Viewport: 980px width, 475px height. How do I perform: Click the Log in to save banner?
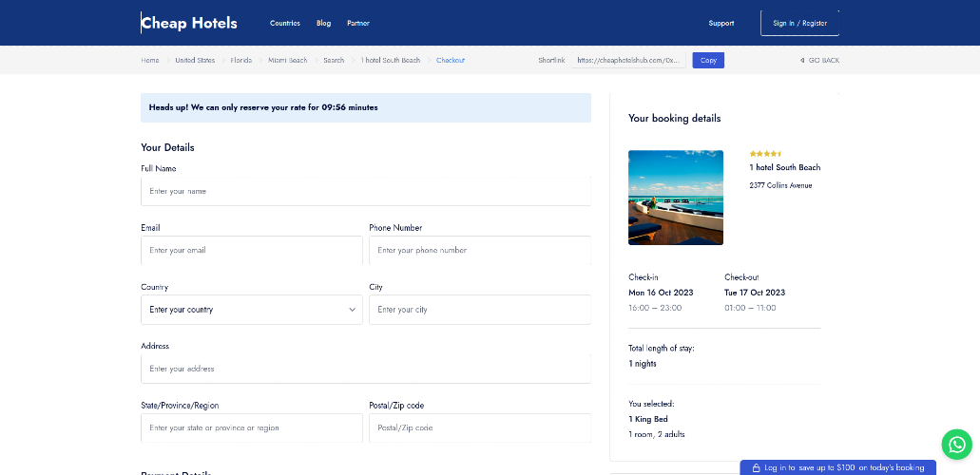[x=838, y=467]
